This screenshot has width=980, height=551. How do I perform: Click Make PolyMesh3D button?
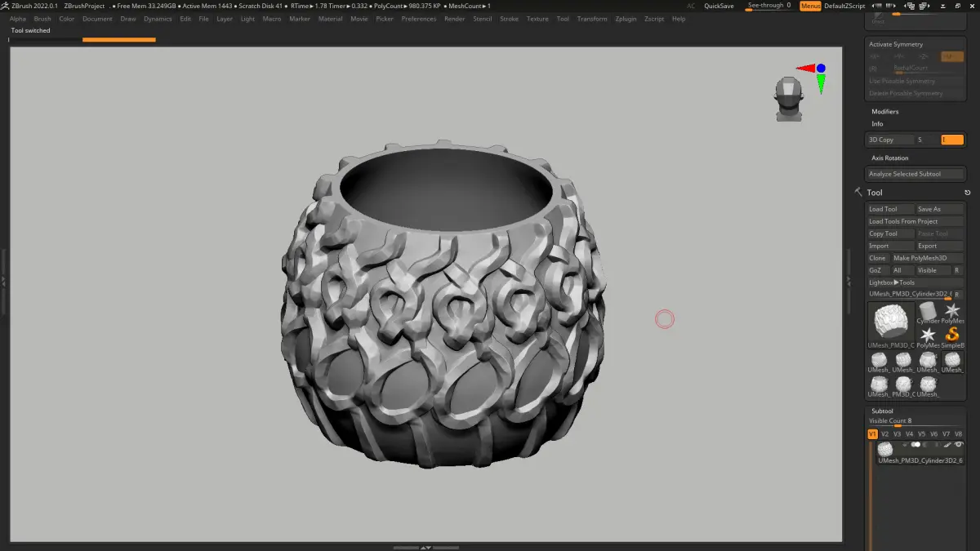[x=927, y=258]
